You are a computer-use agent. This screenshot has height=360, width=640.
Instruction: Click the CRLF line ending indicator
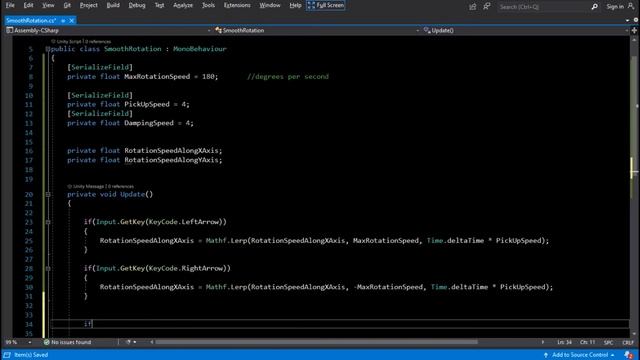[x=628, y=342]
